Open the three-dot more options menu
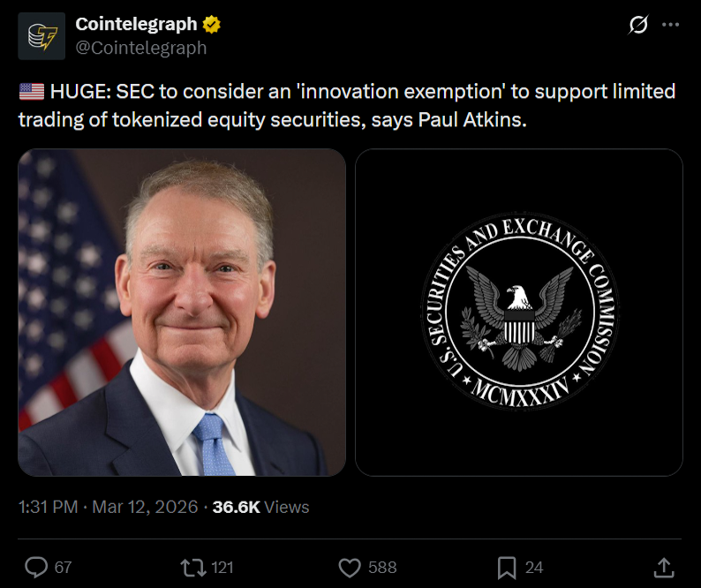Screen dimensions: 701x588 pyautogui.click(x=671, y=25)
